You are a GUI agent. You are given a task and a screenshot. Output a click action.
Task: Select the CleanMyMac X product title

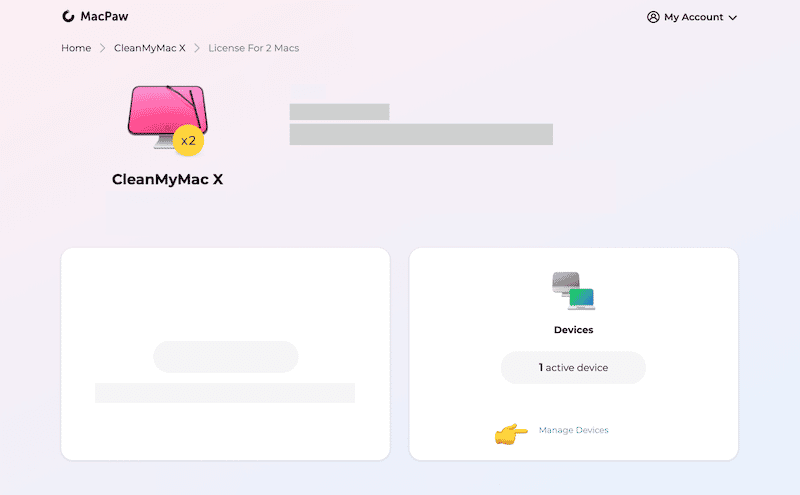pos(167,180)
